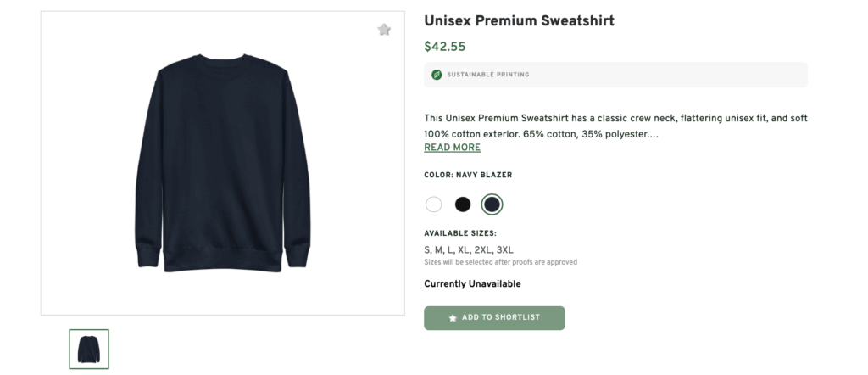Image resolution: width=868 pixels, height=375 pixels.
Task: Click the sizes selected after proofs note
Action: (500, 262)
